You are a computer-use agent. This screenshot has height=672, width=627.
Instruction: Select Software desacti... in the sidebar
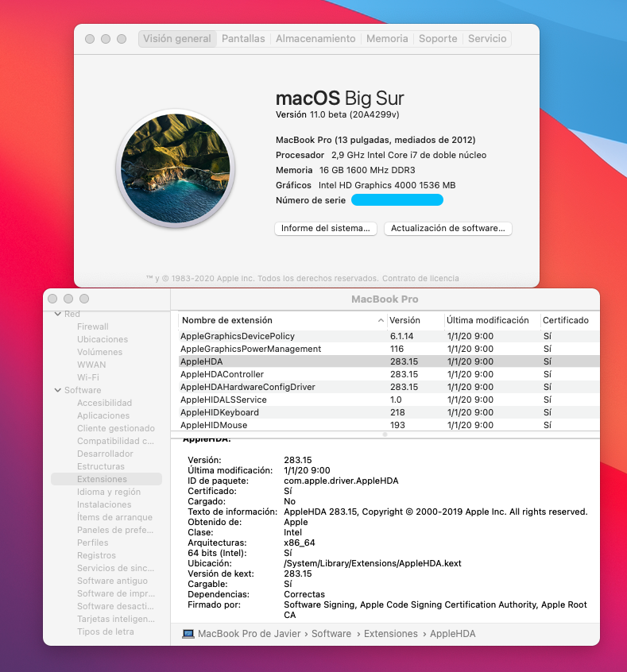[x=115, y=606]
